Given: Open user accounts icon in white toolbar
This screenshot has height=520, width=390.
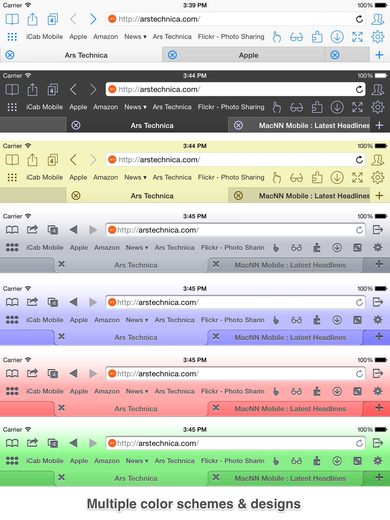Looking at the screenshot, I should tap(378, 19).
